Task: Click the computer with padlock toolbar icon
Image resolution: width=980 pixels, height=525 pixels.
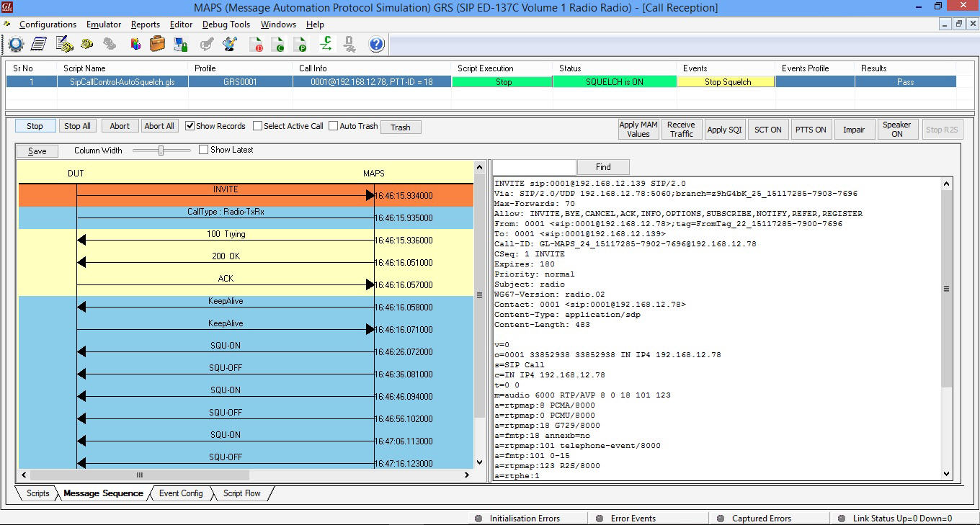Action: pos(181,45)
